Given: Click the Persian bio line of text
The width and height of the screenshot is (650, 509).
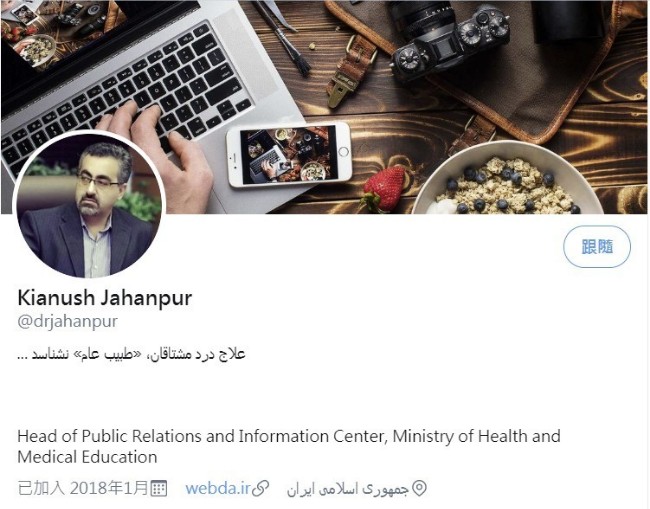Looking at the screenshot, I should click(131, 354).
